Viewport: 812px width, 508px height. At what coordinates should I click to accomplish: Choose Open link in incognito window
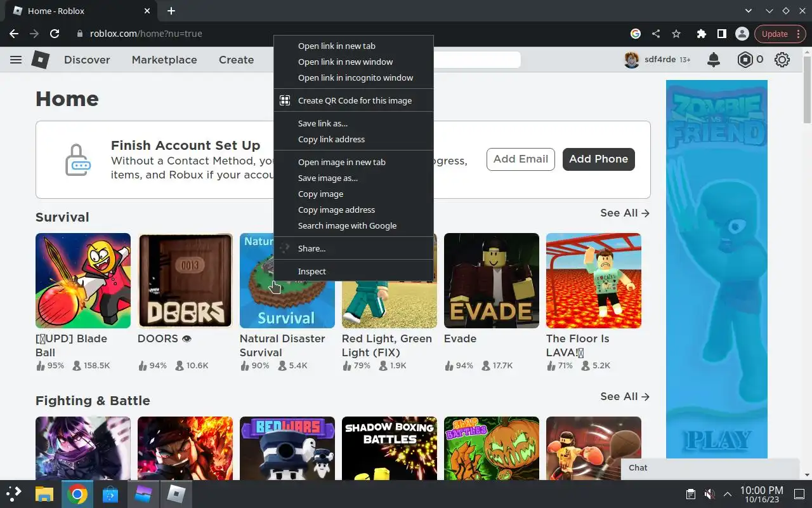[353, 77]
